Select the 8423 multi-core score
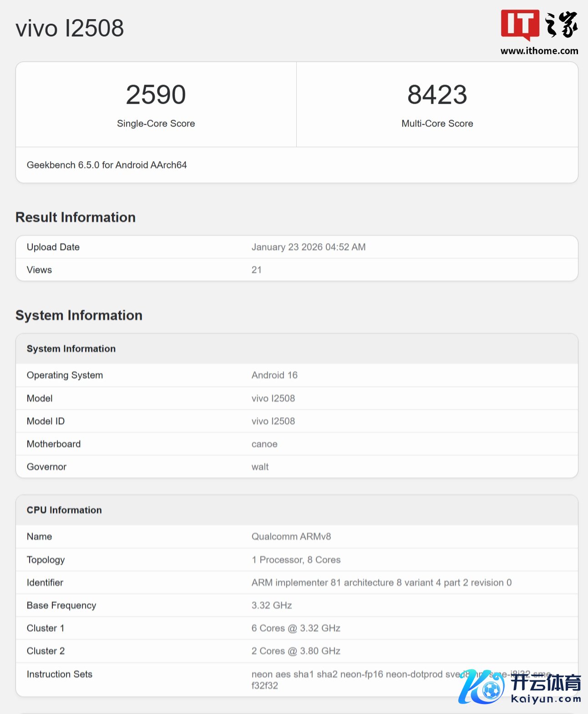This screenshot has width=588, height=714. (x=437, y=95)
